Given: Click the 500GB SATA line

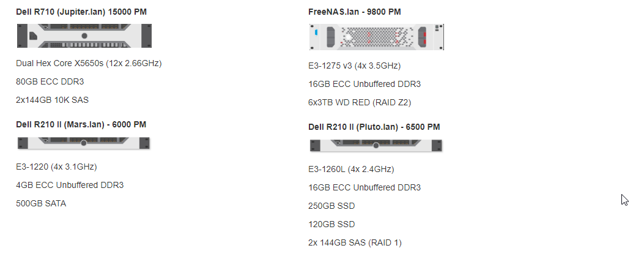Looking at the screenshot, I should coord(41,203).
